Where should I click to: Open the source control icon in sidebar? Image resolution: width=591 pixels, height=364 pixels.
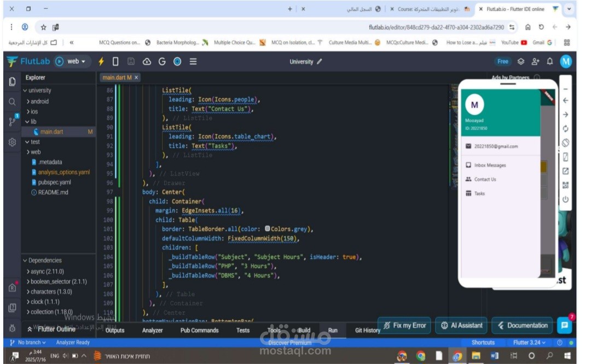[12, 122]
